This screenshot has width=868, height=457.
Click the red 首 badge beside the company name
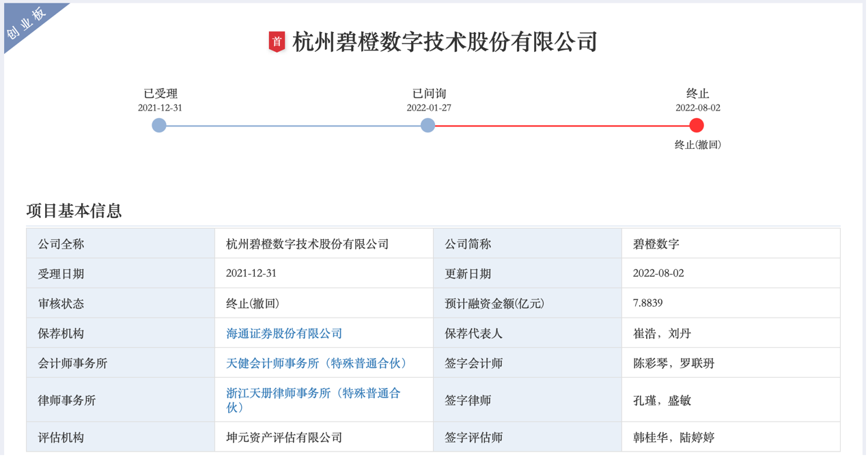277,40
